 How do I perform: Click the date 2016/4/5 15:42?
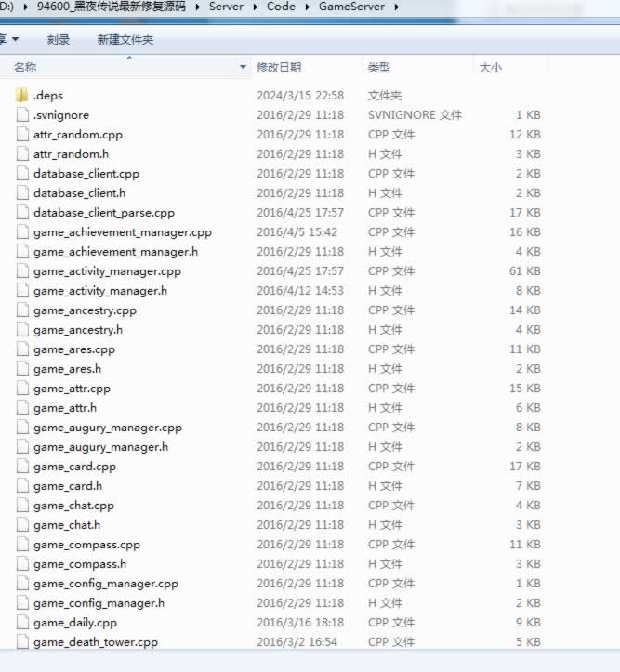click(x=297, y=231)
